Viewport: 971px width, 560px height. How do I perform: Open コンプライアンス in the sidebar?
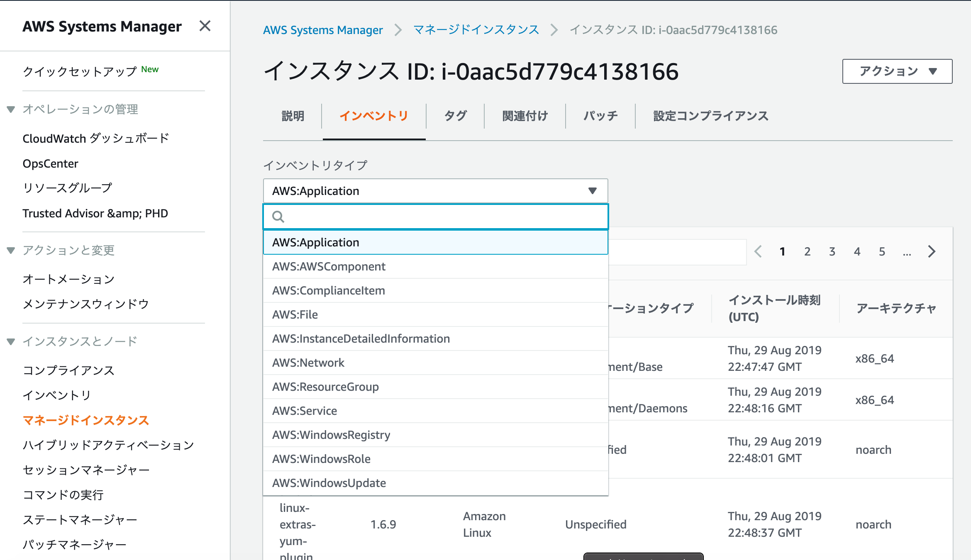point(68,370)
